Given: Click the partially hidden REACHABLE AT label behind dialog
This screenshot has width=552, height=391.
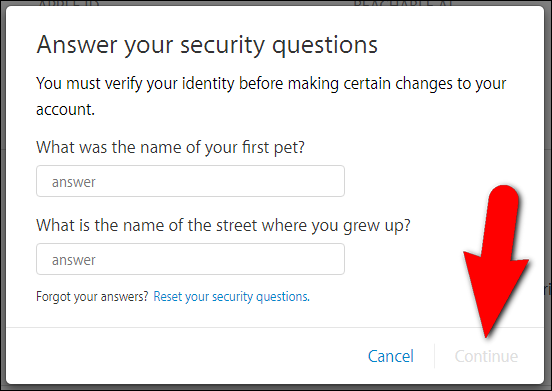Looking at the screenshot, I should tap(403, 4).
